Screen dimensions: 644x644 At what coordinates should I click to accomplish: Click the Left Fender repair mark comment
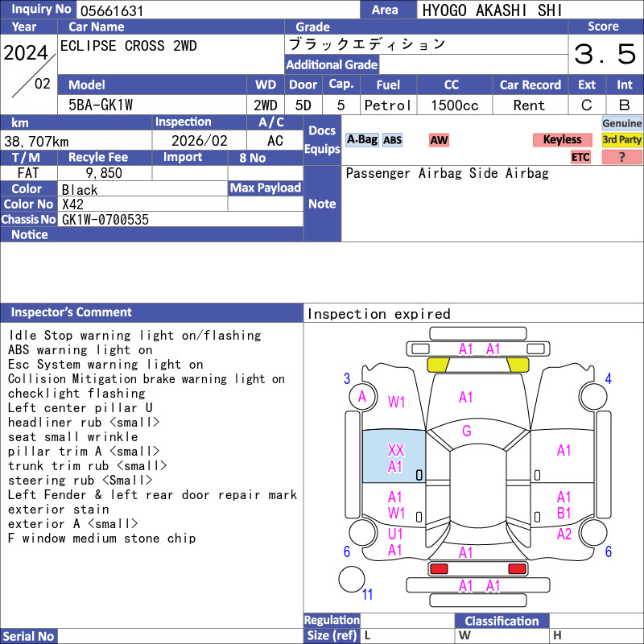coord(152,494)
